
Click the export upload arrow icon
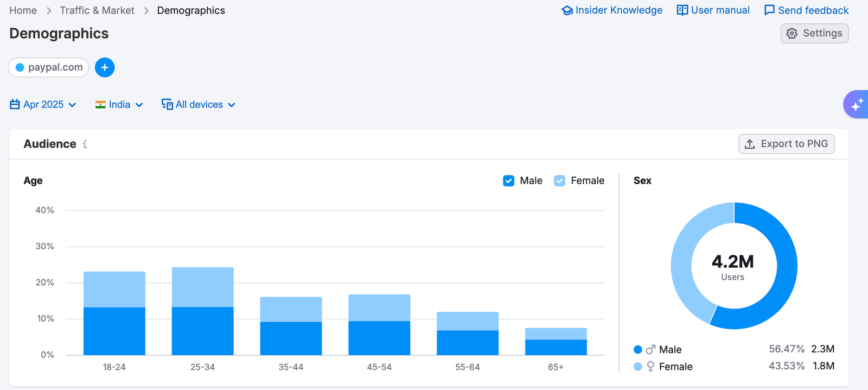click(750, 144)
